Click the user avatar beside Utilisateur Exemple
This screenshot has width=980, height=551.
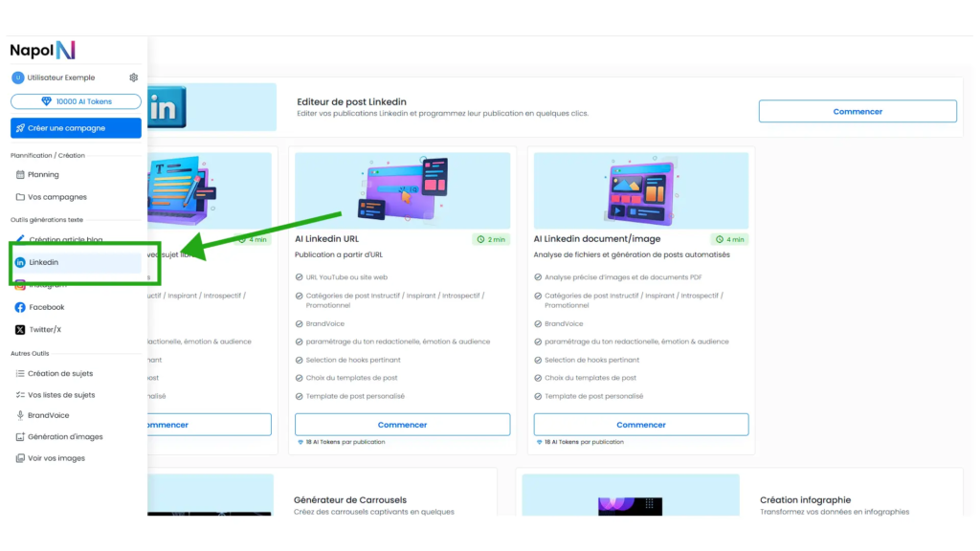[x=17, y=77]
